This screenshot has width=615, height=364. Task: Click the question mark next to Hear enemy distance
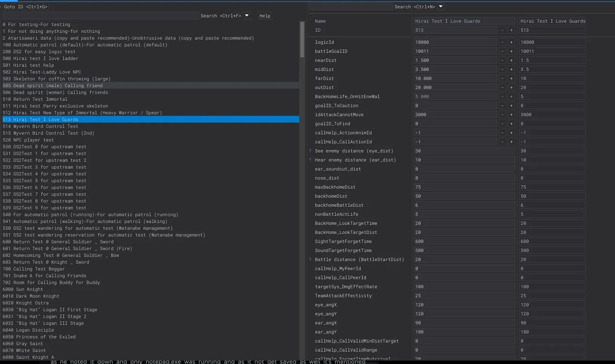tap(310, 160)
